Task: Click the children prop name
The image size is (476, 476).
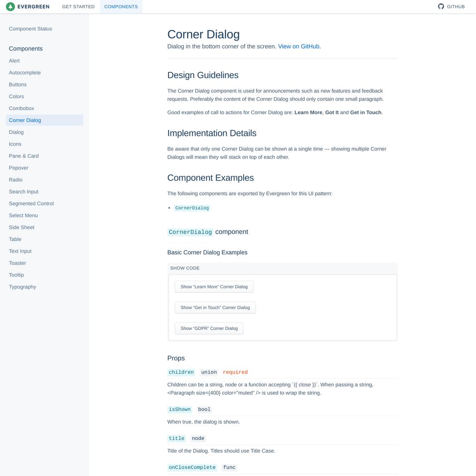Action: point(181,372)
